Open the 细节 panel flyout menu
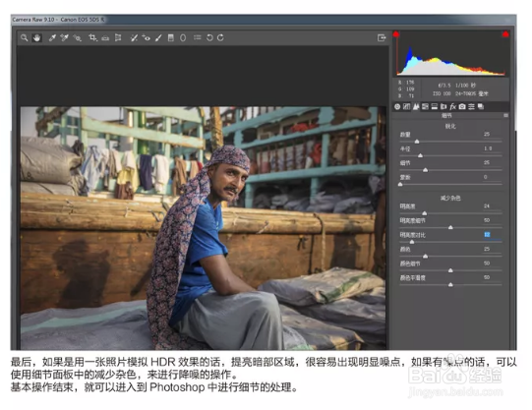The height and width of the screenshot is (410, 532). pyautogui.click(x=505, y=116)
